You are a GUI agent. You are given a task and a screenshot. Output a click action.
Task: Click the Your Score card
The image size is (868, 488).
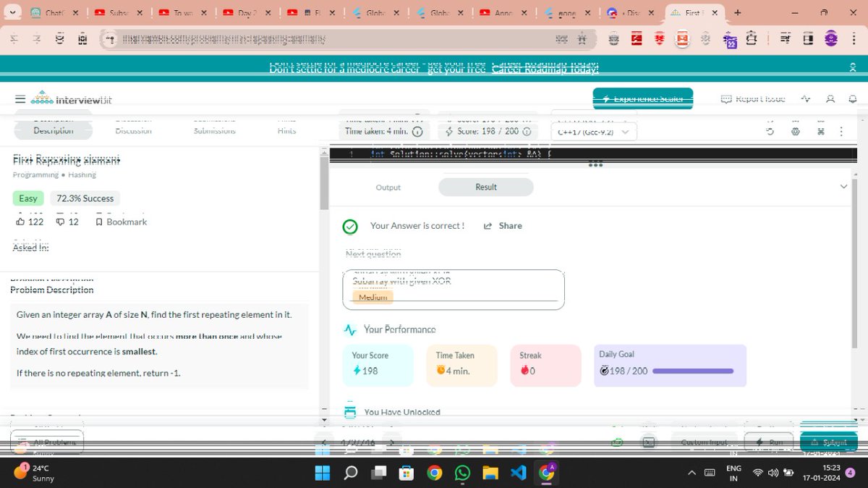coord(378,366)
